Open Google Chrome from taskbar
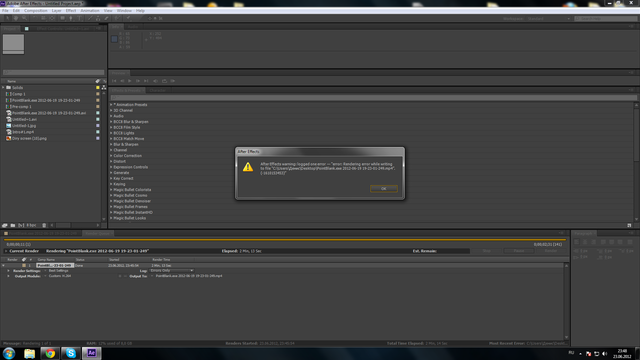Image resolution: width=640 pixels, height=360 pixels. (50, 353)
